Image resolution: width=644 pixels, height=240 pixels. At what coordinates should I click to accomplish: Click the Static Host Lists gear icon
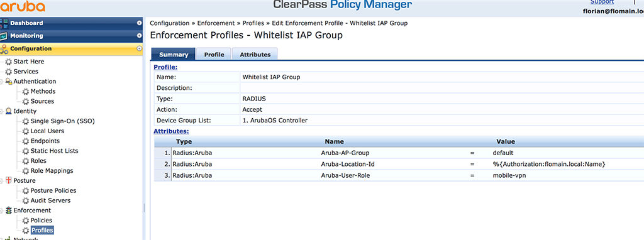(26, 151)
